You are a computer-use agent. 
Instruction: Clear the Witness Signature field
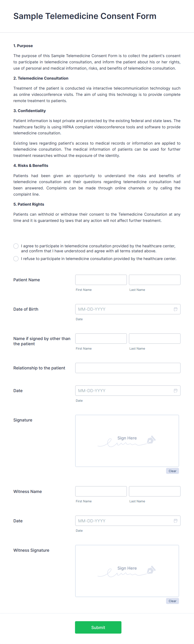click(172, 601)
